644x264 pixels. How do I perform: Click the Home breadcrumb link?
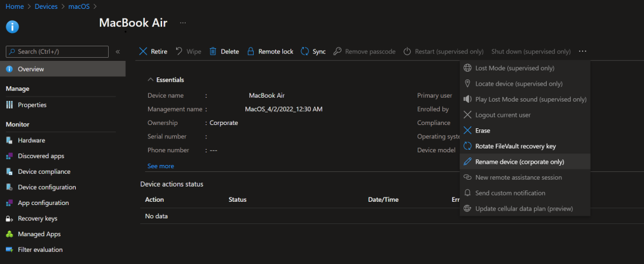tap(15, 6)
